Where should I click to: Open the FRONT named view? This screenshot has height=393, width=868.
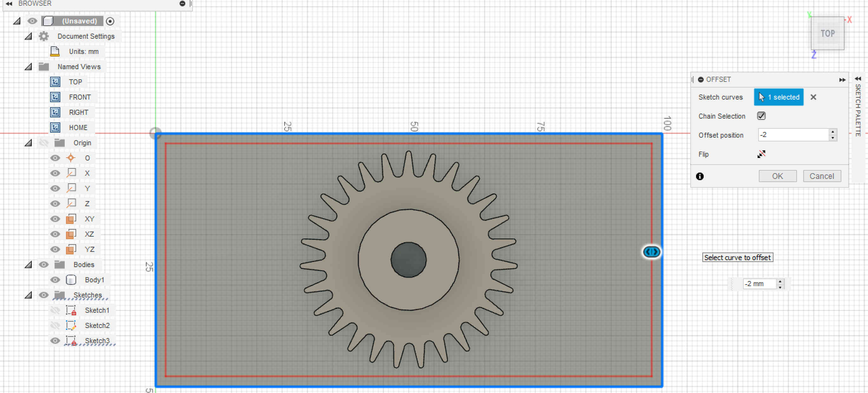tap(80, 97)
